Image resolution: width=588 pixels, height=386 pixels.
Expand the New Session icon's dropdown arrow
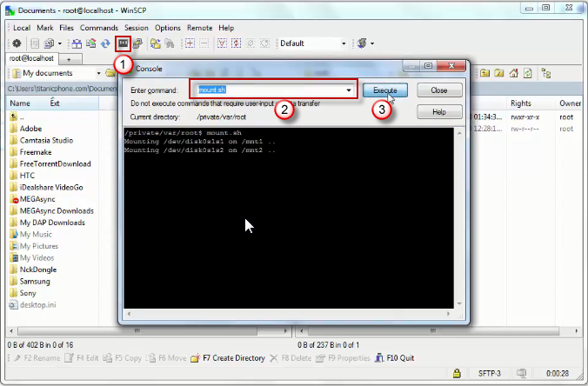pos(372,43)
